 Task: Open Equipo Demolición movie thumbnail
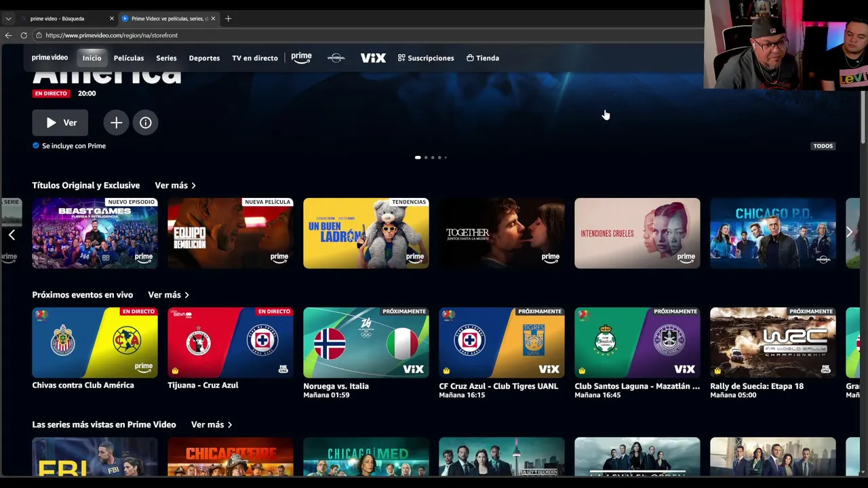[x=231, y=233]
